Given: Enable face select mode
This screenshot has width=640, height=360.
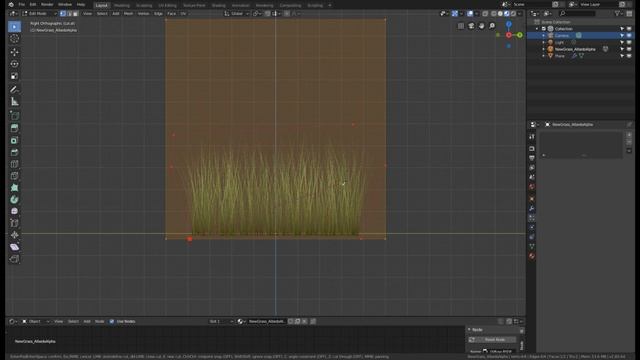Looking at the screenshot, I should 75,13.
